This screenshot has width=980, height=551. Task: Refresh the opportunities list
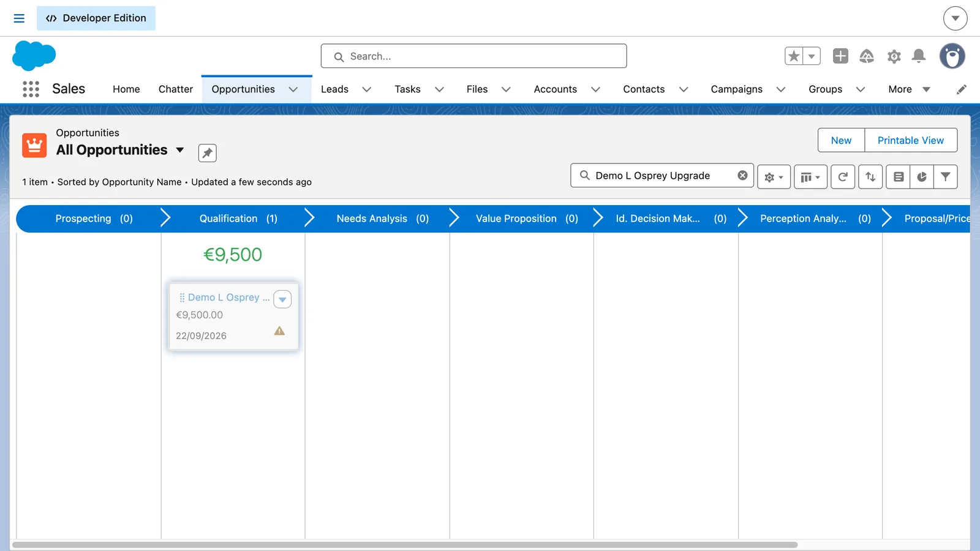coord(843,177)
